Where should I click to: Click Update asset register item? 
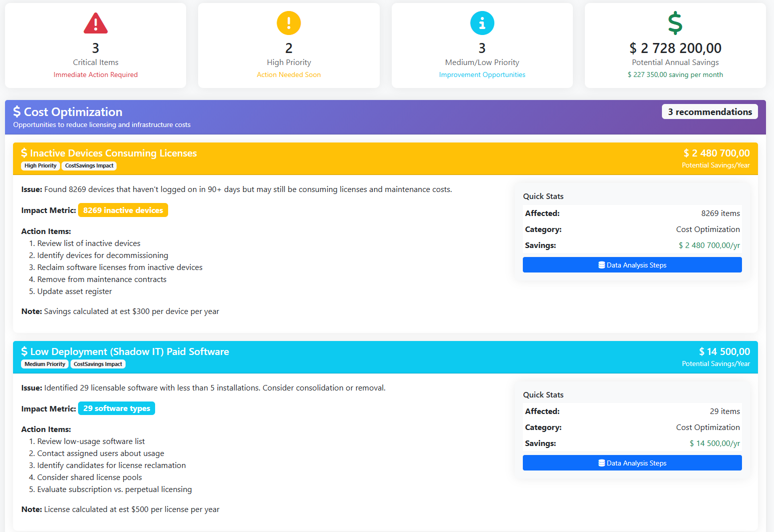[75, 291]
